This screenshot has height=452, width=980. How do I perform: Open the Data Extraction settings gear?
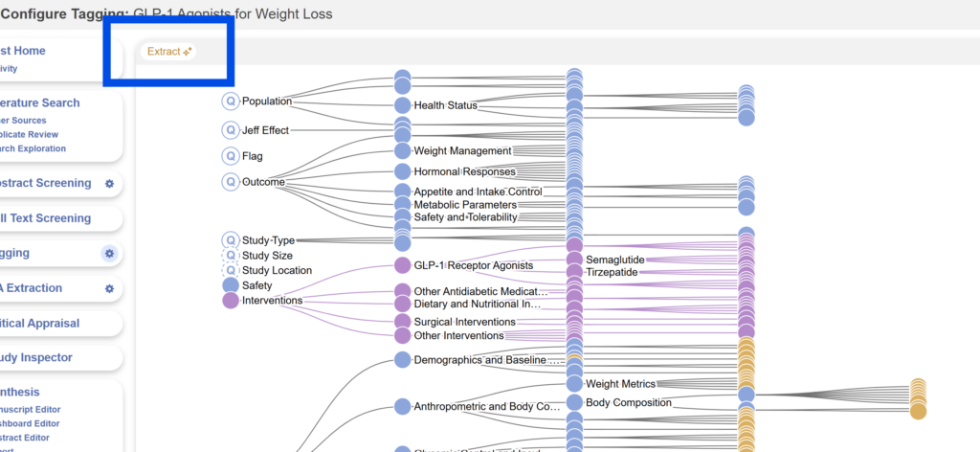tap(109, 289)
